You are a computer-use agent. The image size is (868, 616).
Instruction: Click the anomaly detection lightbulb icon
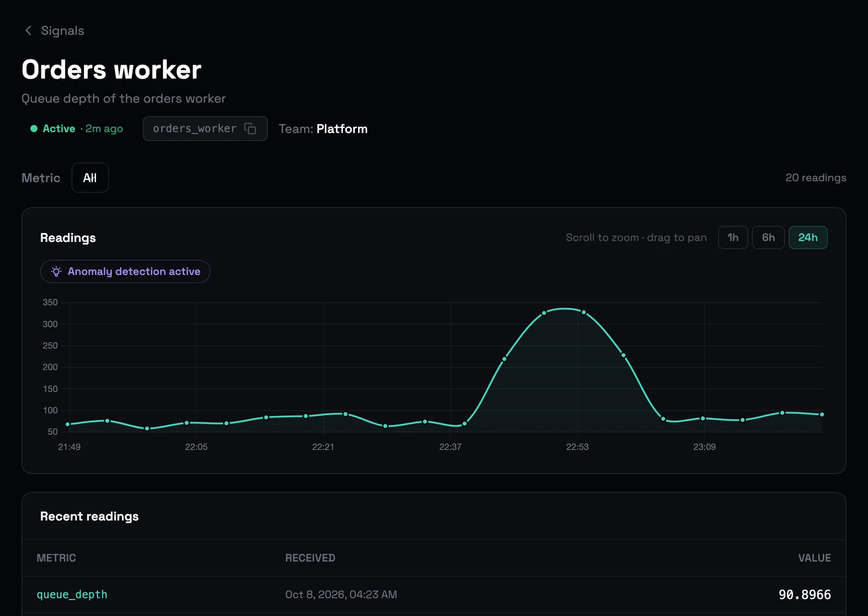56,272
